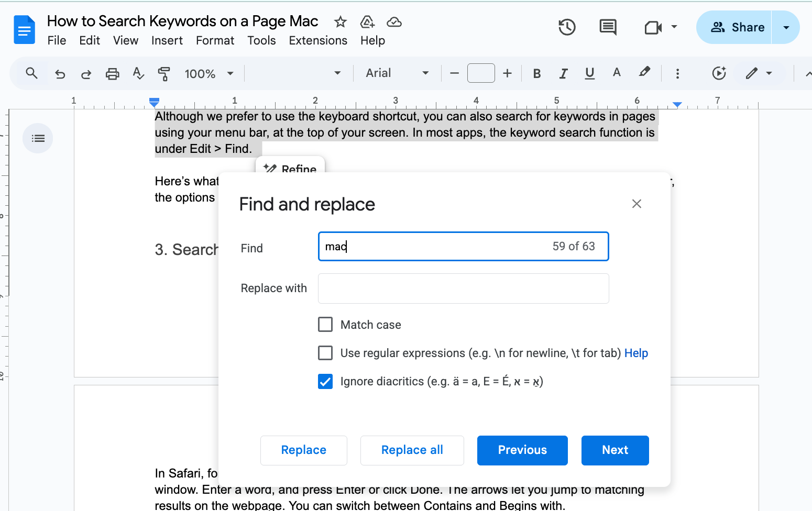Enable Use regular expressions
Image resolution: width=812 pixels, height=511 pixels.
pyautogui.click(x=325, y=352)
